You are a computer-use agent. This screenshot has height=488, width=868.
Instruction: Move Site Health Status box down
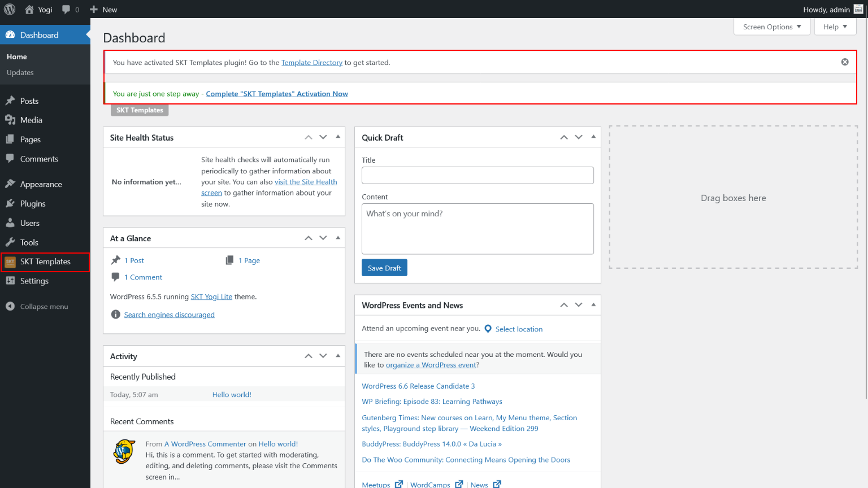[323, 137]
